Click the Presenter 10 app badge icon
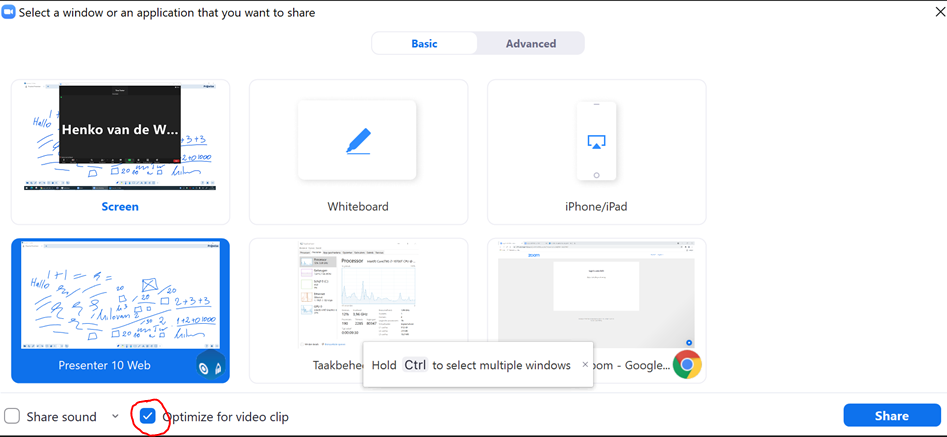This screenshot has height=437, width=947. point(210,366)
